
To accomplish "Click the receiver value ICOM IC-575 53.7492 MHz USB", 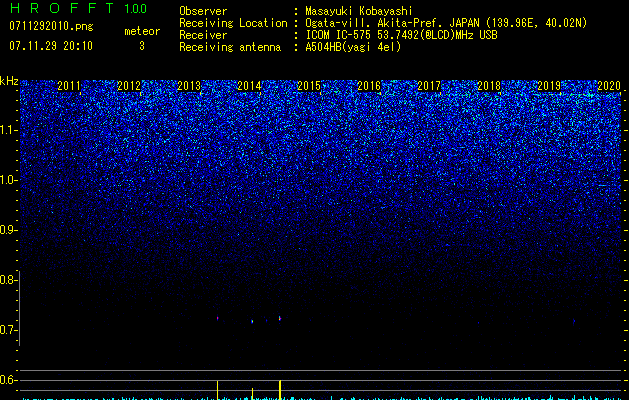I will point(401,35).
